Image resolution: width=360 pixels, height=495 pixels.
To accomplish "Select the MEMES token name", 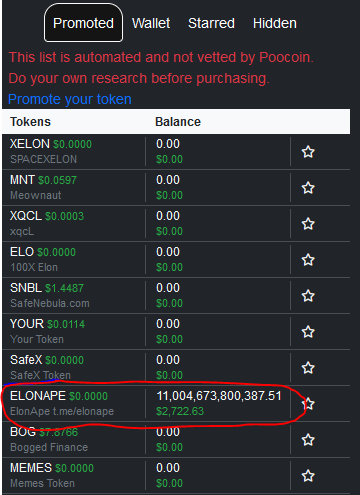I will click(x=31, y=468).
